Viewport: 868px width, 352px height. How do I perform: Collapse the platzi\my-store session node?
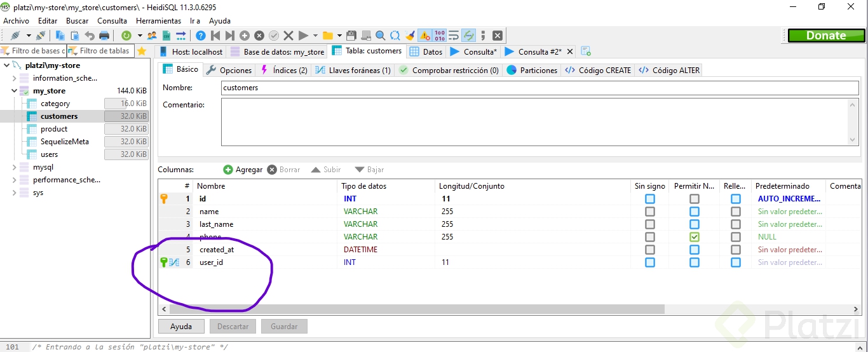pyautogui.click(x=6, y=65)
